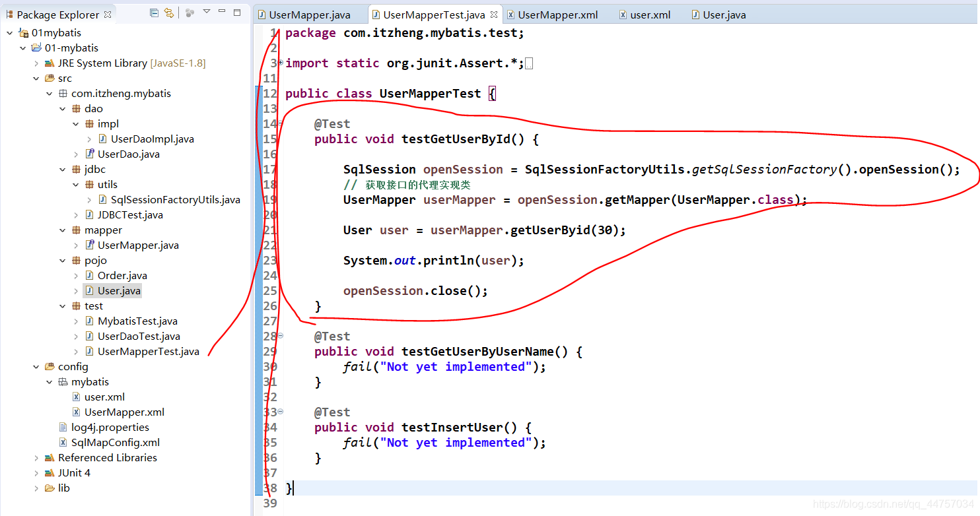Switch to User.java editor tab

(718, 15)
